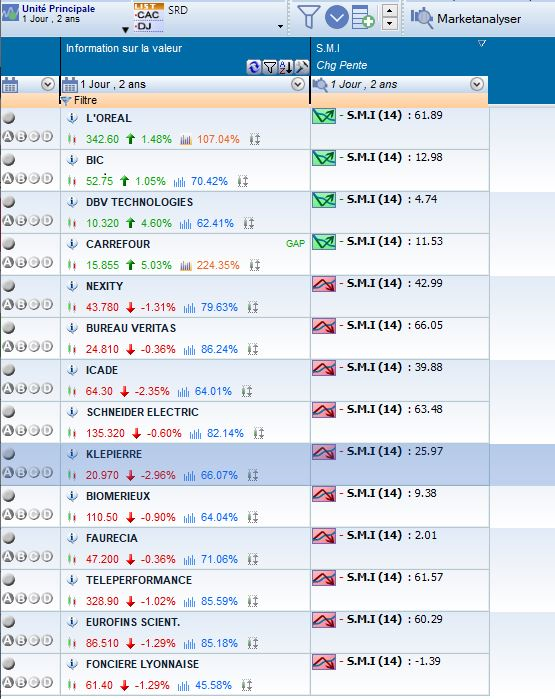
Task: Click the 224.35% volume value for CARREFOUR
Action: (x=218, y=265)
